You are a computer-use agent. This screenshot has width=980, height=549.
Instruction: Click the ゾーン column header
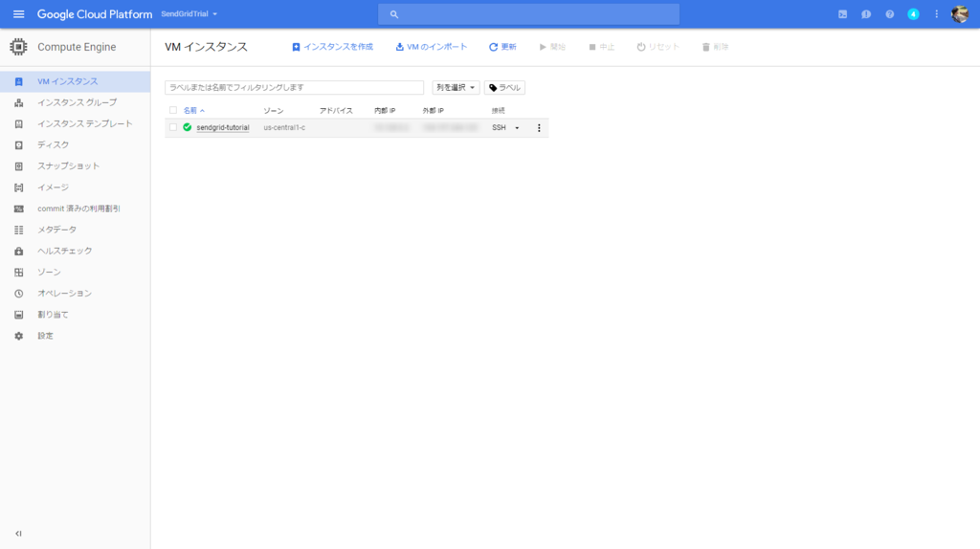pos(273,111)
